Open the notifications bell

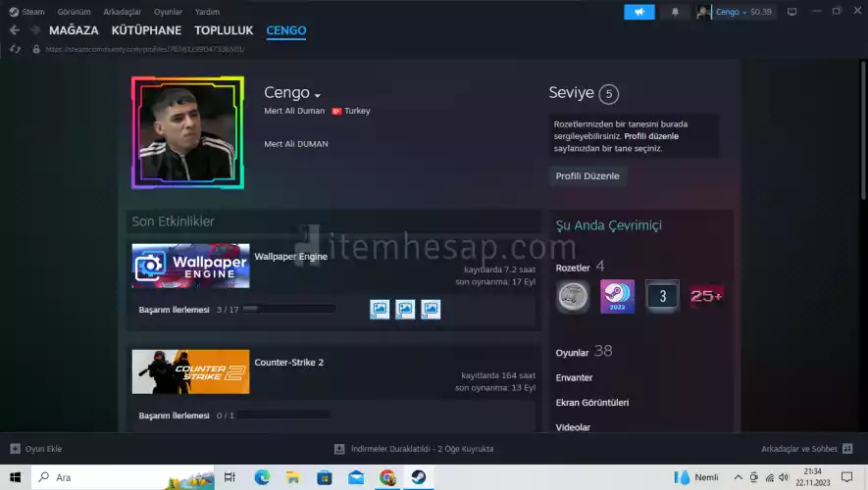tap(675, 12)
